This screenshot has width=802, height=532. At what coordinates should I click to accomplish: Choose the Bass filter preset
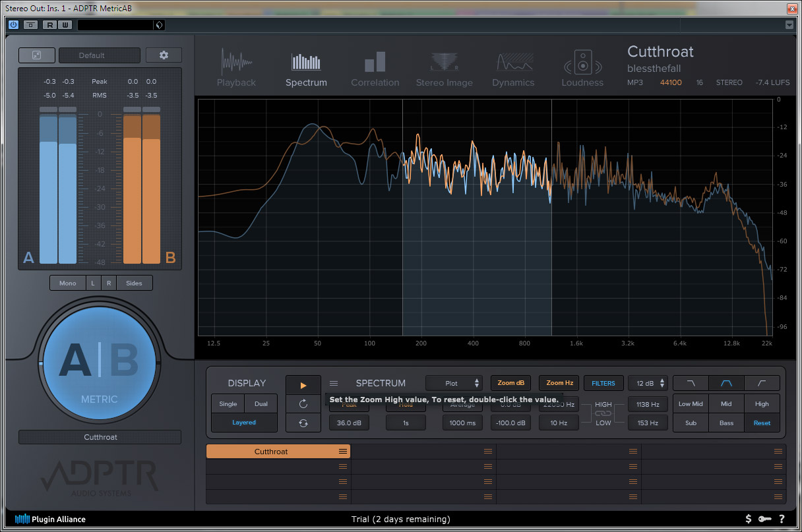726,423
